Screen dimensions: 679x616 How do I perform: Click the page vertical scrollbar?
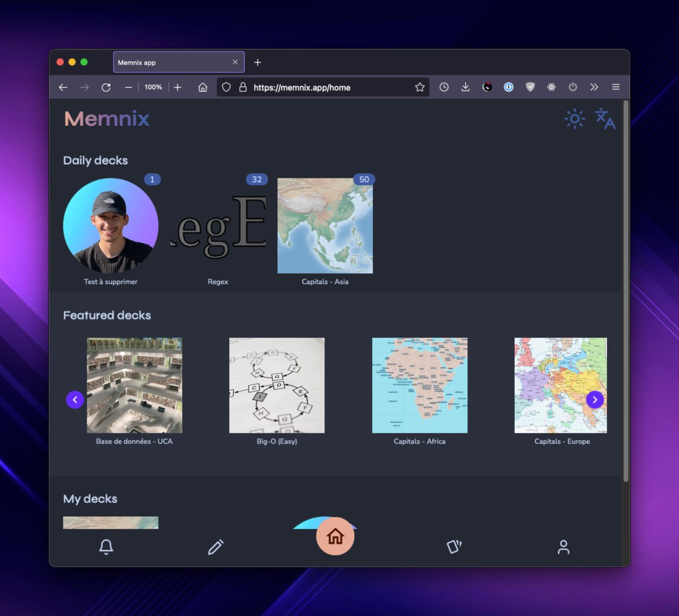click(626, 292)
